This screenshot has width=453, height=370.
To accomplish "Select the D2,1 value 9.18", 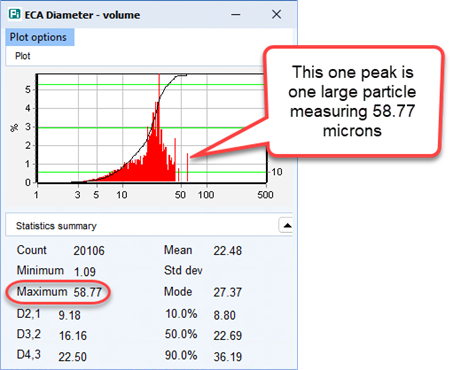I will pos(69,315).
